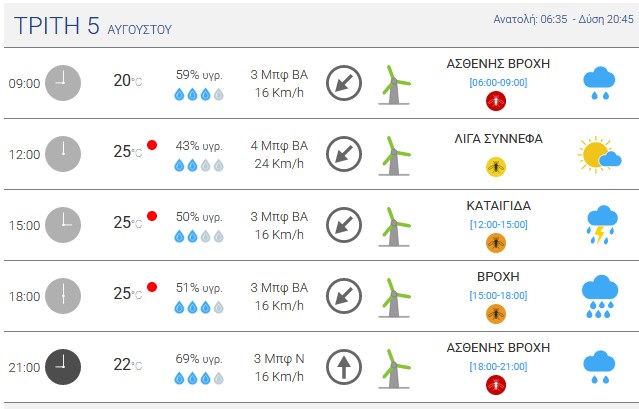Click the humidity droplets under 59% υγρ.
Viewport: 639px width, 409px height.
199,95
